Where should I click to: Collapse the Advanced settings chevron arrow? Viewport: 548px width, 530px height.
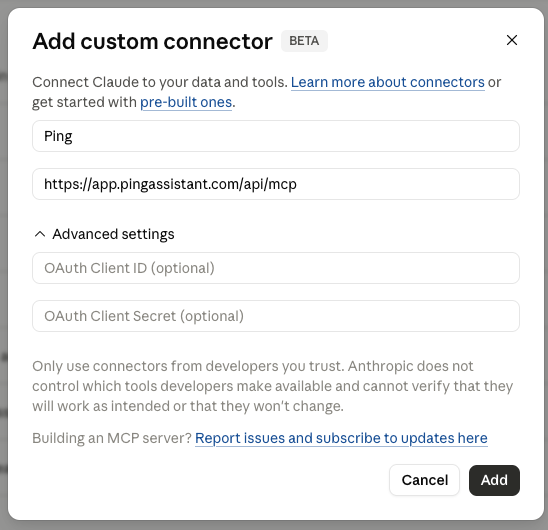(x=40, y=234)
